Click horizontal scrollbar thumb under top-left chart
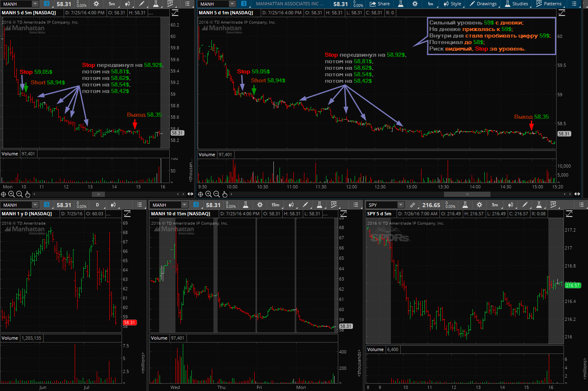Screen dimensions: 588x391 98,194
